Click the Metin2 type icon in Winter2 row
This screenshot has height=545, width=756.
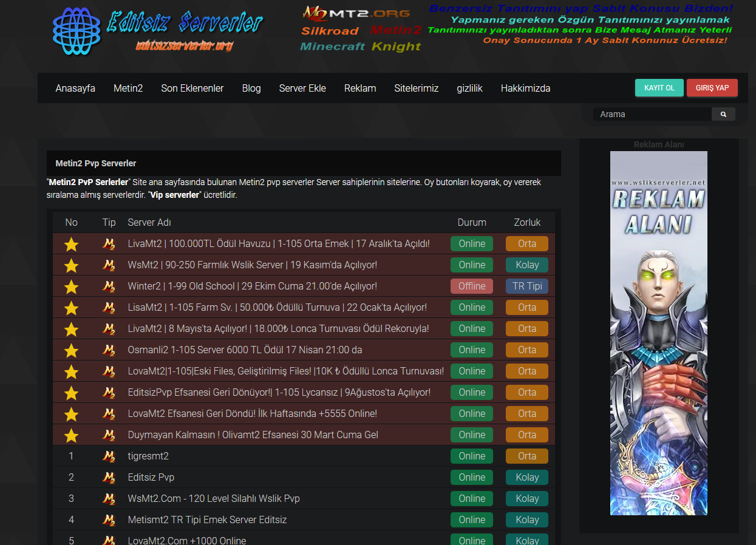tap(109, 286)
